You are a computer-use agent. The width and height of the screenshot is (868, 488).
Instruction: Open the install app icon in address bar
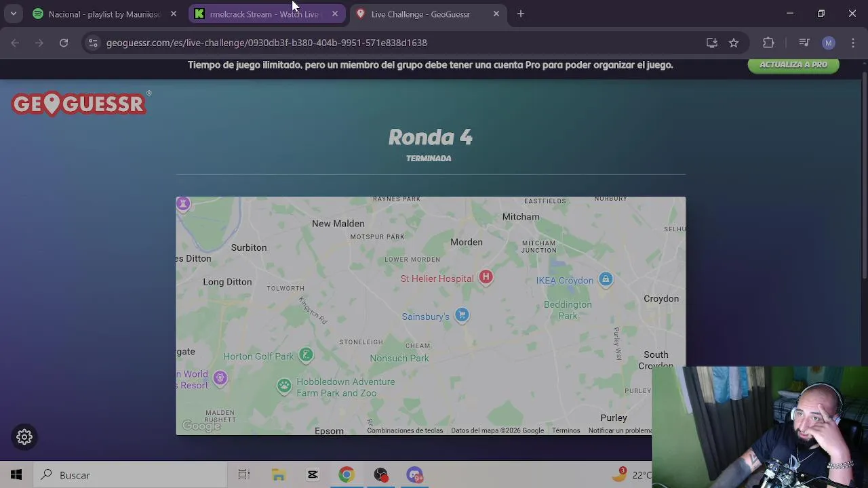pos(711,43)
